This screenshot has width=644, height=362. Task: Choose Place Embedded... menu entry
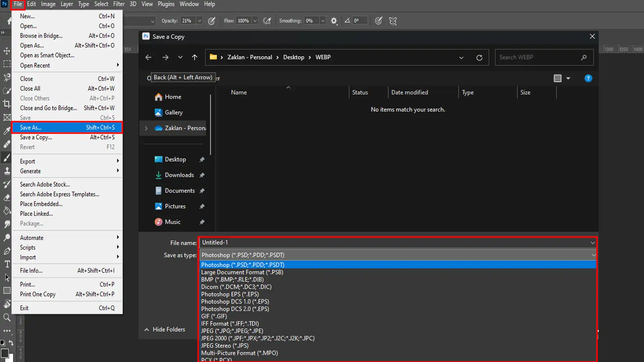pos(67,204)
